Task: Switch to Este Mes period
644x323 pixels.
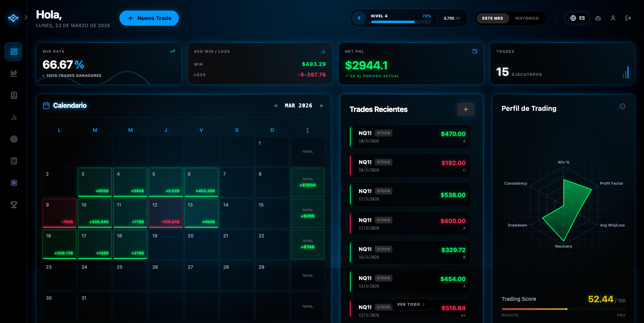Action: click(492, 18)
